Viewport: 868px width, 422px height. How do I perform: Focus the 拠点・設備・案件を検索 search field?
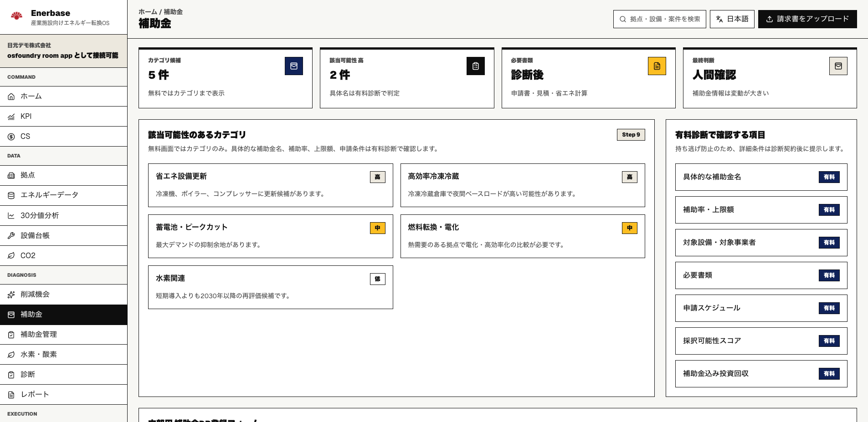coord(660,19)
